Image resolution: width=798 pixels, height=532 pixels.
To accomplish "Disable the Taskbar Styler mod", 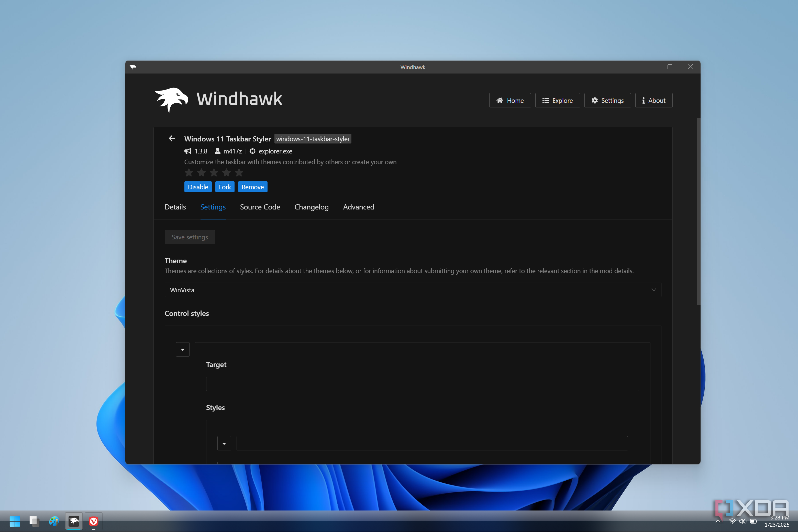I will [x=198, y=187].
